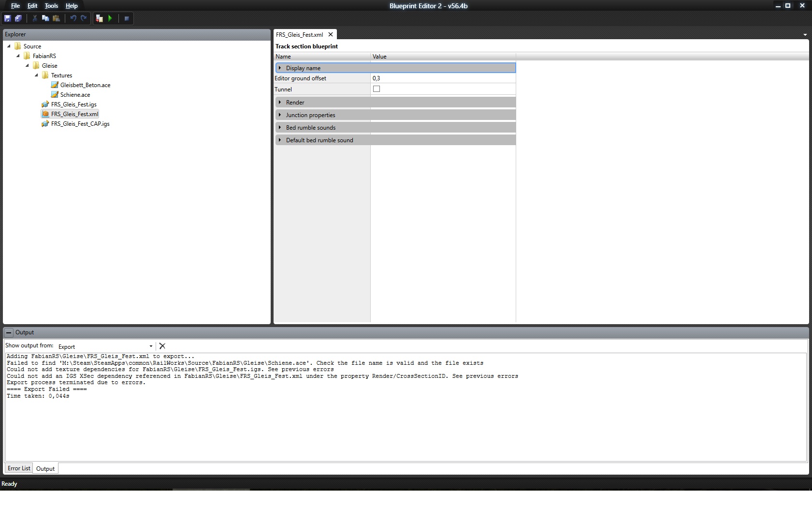Click the Save icon in toolbar
Viewport: 812px width, 508px height.
7,18
